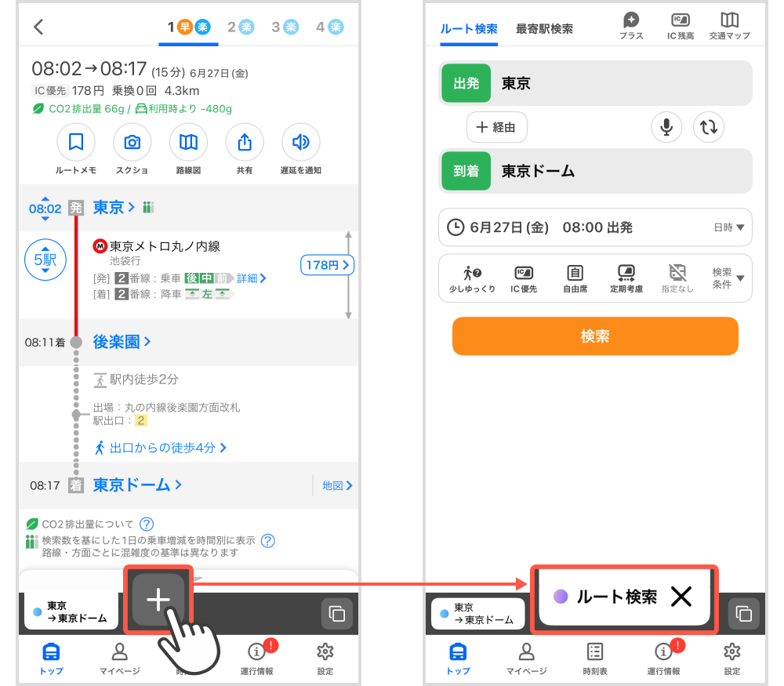Image resolution: width=784 pixels, height=686 pixels.
Task: Expand the 詳細 boarding position details
Action: click(252, 278)
